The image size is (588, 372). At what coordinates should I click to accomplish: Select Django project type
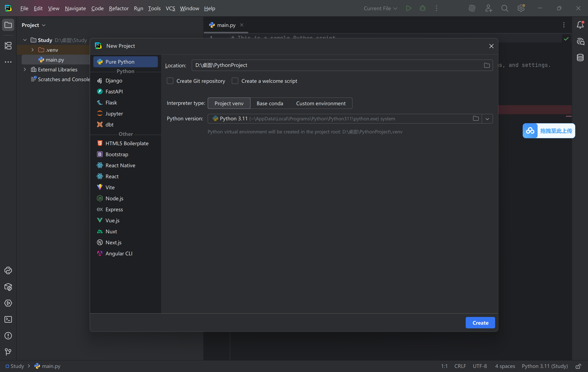point(114,81)
